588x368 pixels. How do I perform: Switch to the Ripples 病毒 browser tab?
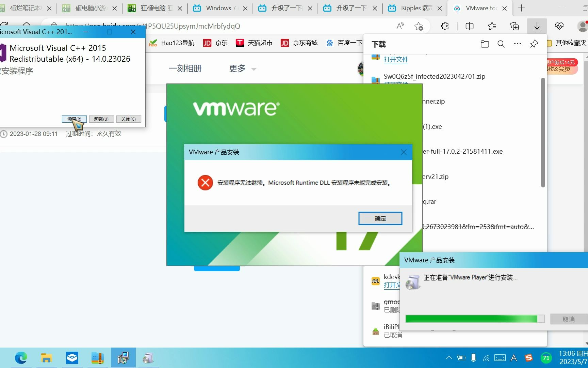pyautogui.click(x=414, y=8)
